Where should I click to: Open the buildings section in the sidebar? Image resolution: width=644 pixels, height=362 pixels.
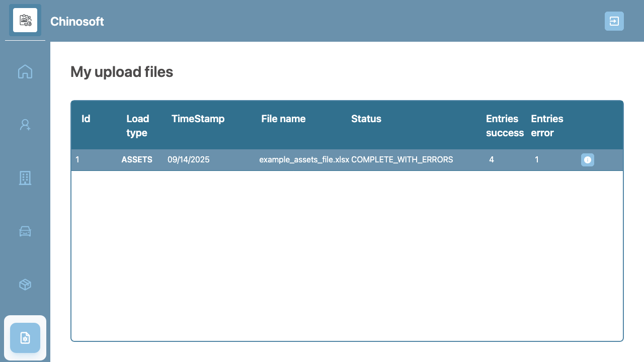tap(25, 178)
